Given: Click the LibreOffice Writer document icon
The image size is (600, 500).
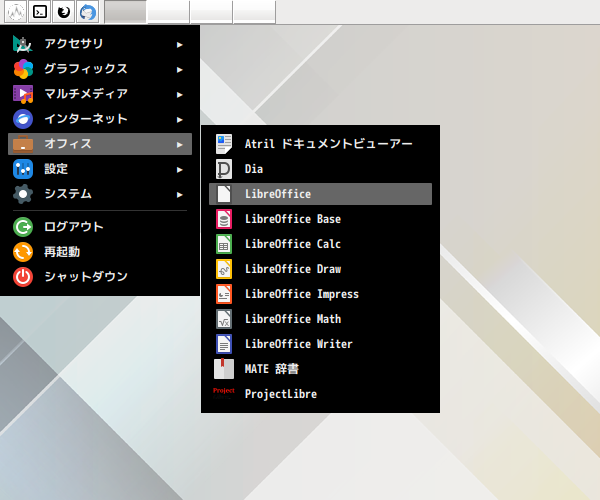Looking at the screenshot, I should point(224,344).
